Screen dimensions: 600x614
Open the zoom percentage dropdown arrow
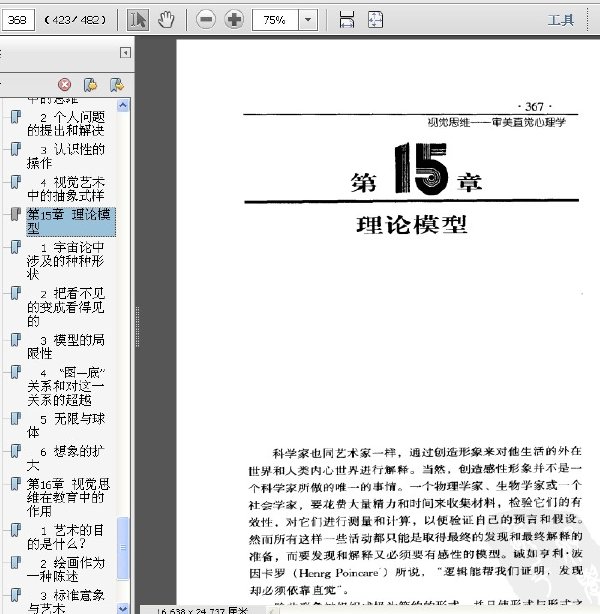tap(308, 20)
